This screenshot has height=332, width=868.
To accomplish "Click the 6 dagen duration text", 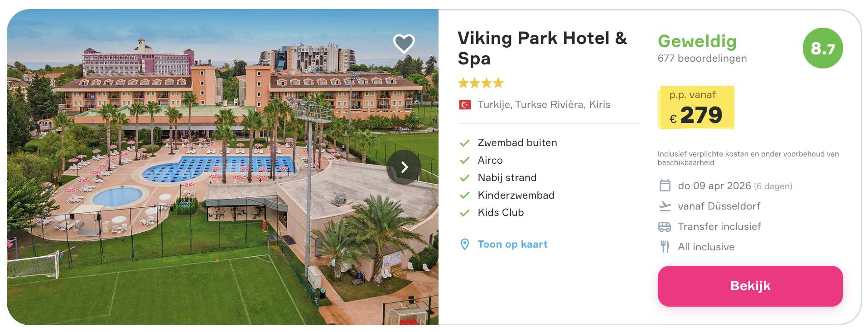I will (x=772, y=186).
